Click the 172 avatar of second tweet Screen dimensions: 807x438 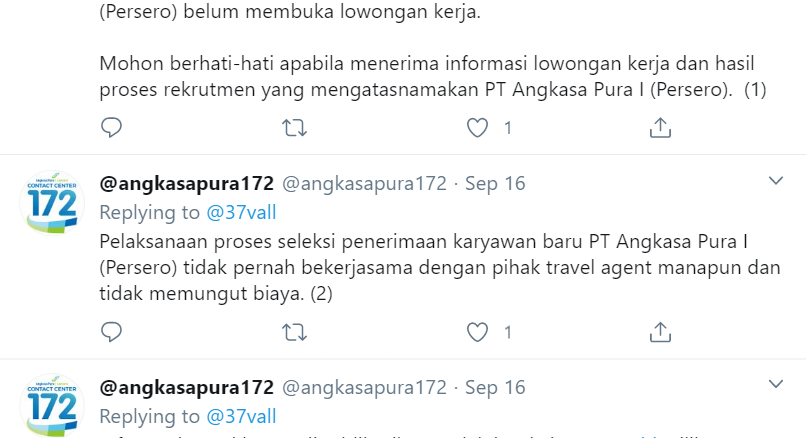coord(52,202)
